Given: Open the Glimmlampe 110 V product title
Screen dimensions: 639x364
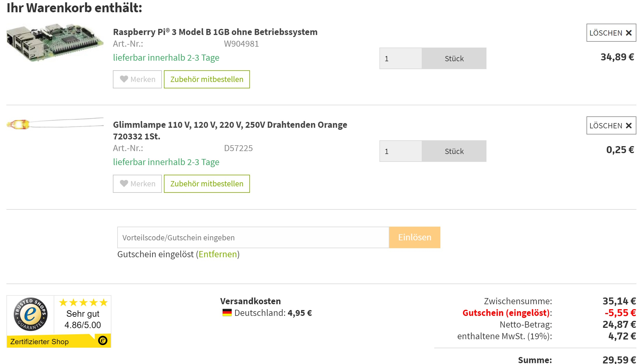Looking at the screenshot, I should 230,130.
